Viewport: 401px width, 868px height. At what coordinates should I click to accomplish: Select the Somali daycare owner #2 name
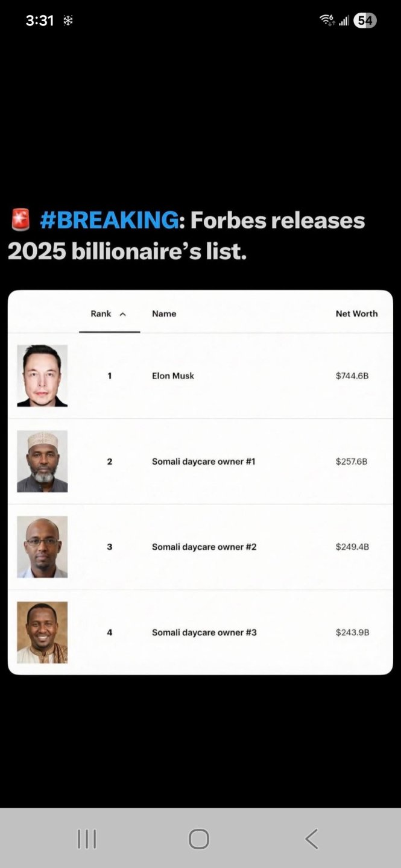[x=204, y=547]
